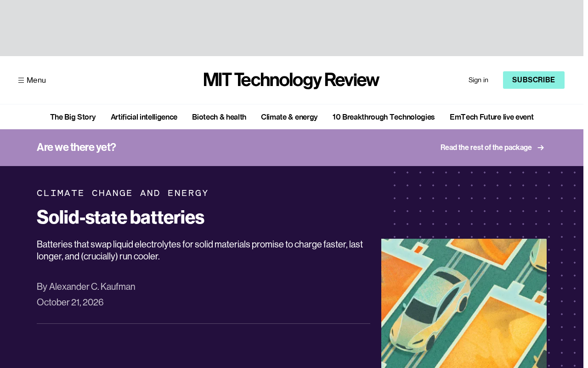The width and height of the screenshot is (588, 368).
Task: Click the Are we there yet? heading
Action: [x=76, y=147]
